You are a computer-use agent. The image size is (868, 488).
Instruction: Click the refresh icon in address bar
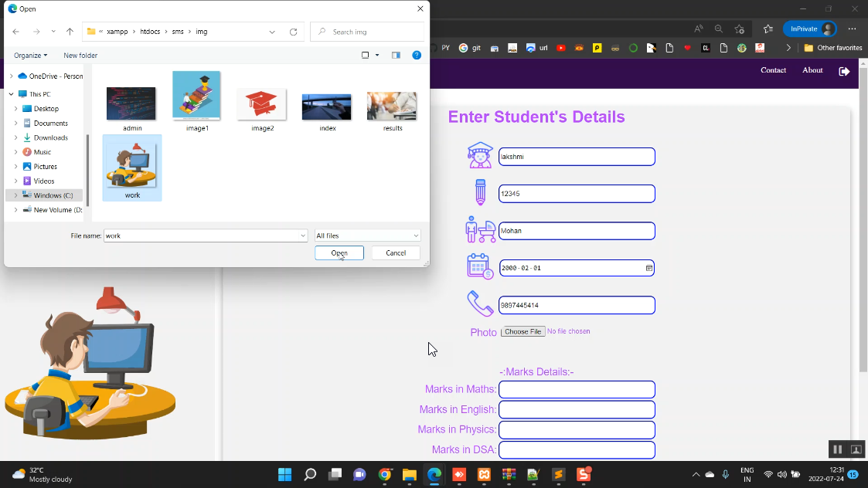(x=293, y=32)
